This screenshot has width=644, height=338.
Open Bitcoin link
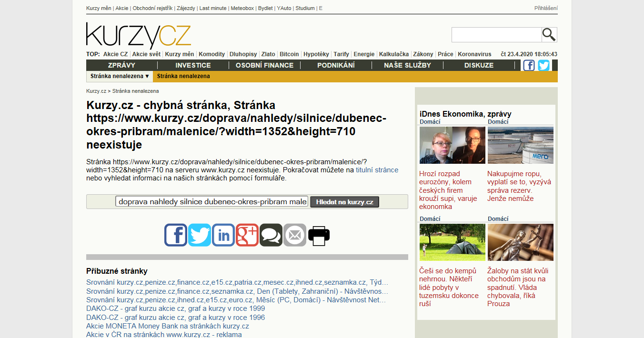point(289,54)
